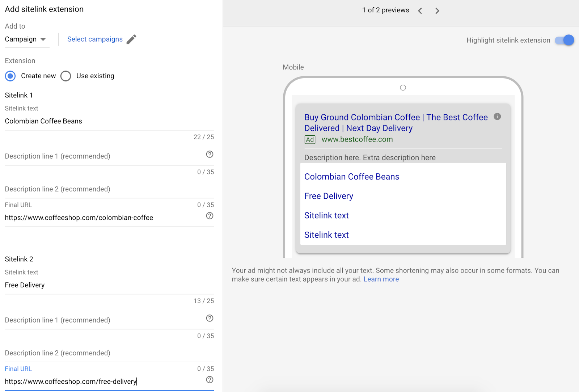Click Sitelink 1 Description line 2 field
579x392 pixels.
click(x=101, y=189)
